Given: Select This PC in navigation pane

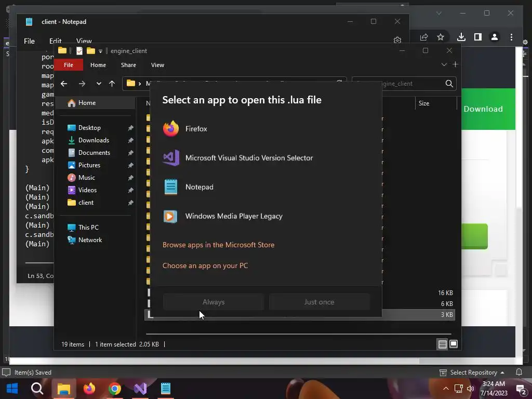Looking at the screenshot, I should 88,228.
